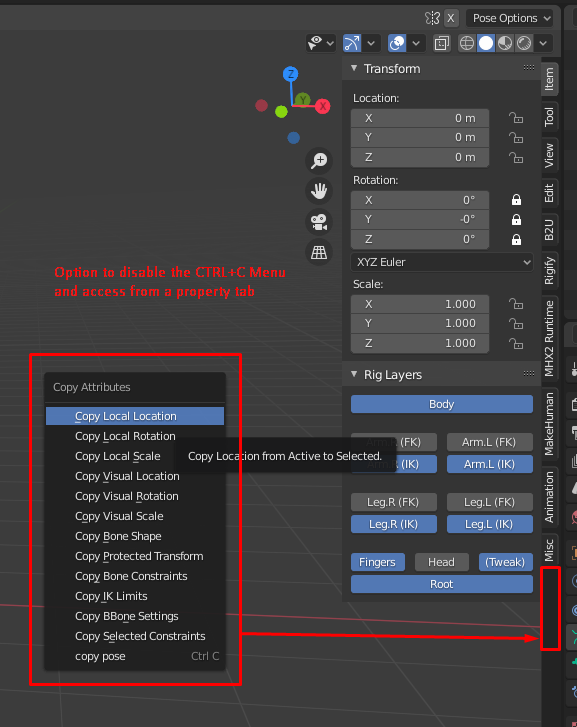Open the Animation sidebar tab

coord(550,497)
